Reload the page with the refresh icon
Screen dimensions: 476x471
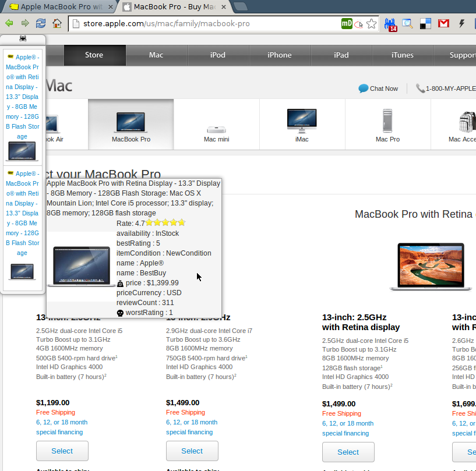[x=41, y=23]
